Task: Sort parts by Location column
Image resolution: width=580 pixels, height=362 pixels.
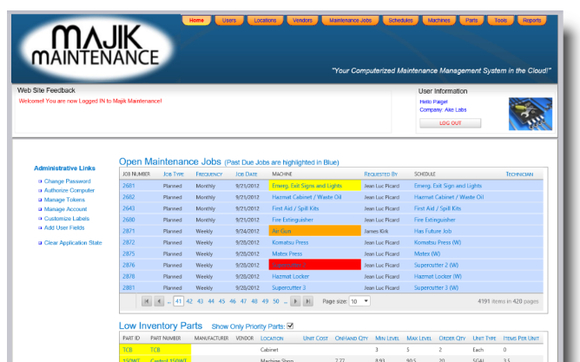Action: tap(272, 338)
